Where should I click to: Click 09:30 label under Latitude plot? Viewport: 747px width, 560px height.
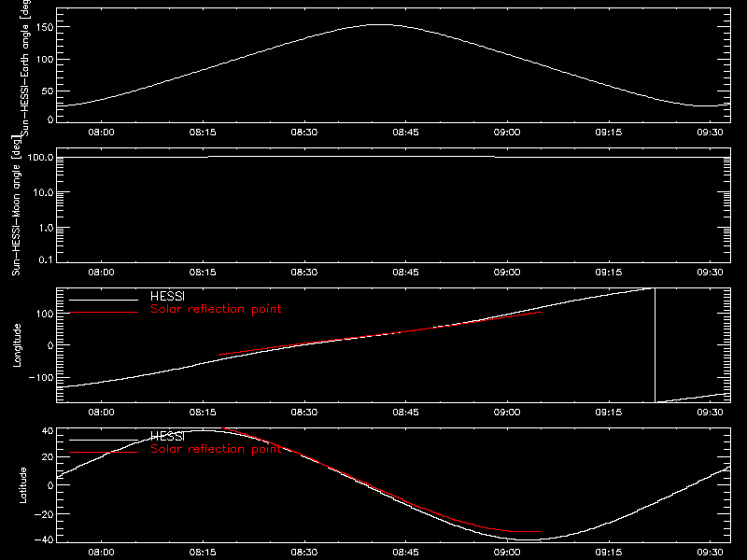pos(710,552)
